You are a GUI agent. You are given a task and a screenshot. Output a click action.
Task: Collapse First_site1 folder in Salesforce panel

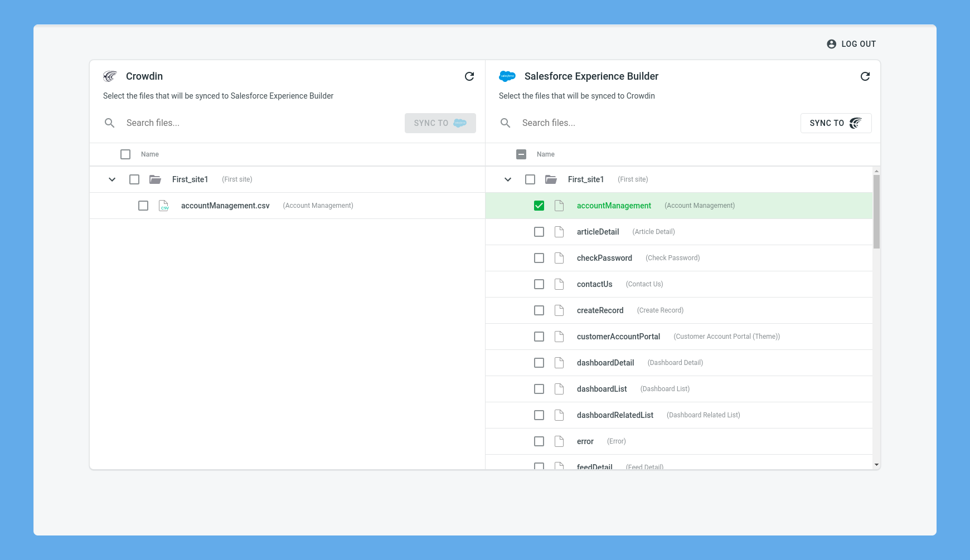pos(508,179)
